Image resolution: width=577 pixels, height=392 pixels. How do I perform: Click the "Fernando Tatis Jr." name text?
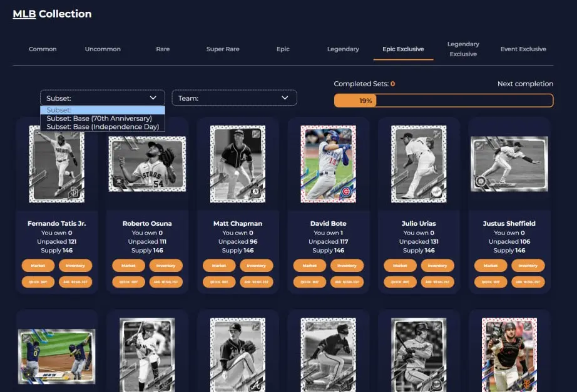pyautogui.click(x=57, y=223)
